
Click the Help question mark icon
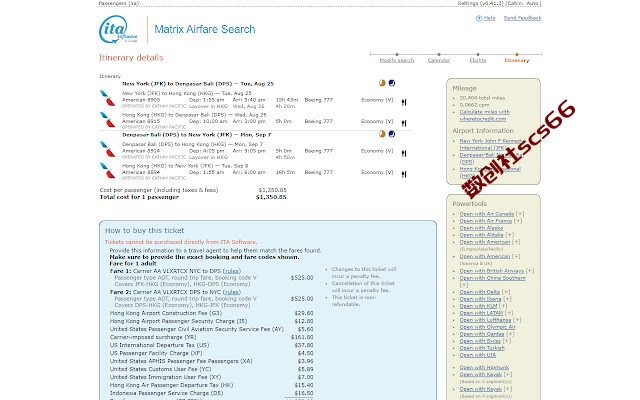click(x=479, y=18)
